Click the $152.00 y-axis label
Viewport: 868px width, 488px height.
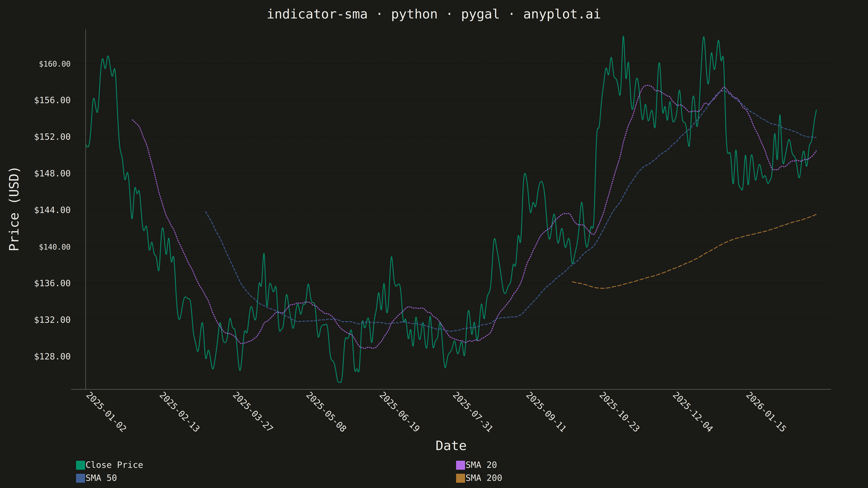point(52,137)
